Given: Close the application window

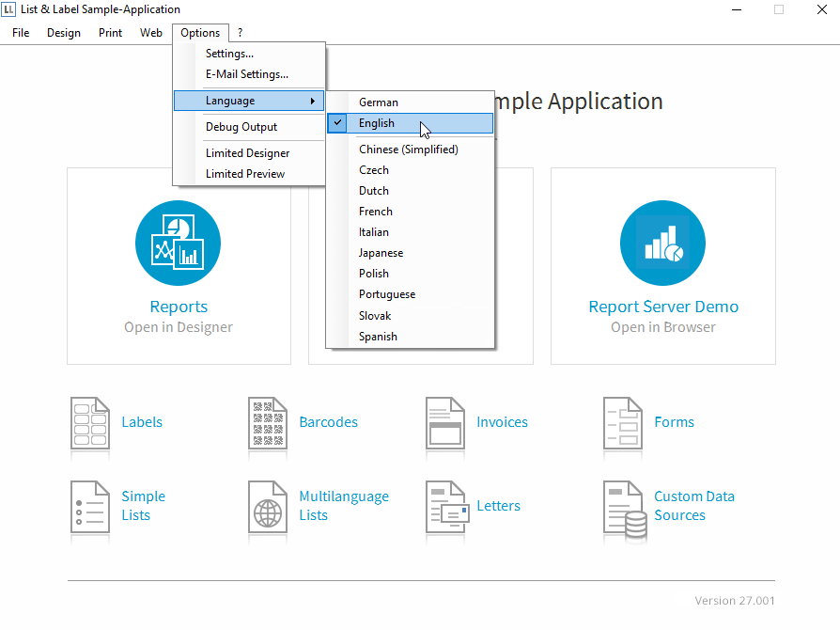Looking at the screenshot, I should (x=822, y=9).
